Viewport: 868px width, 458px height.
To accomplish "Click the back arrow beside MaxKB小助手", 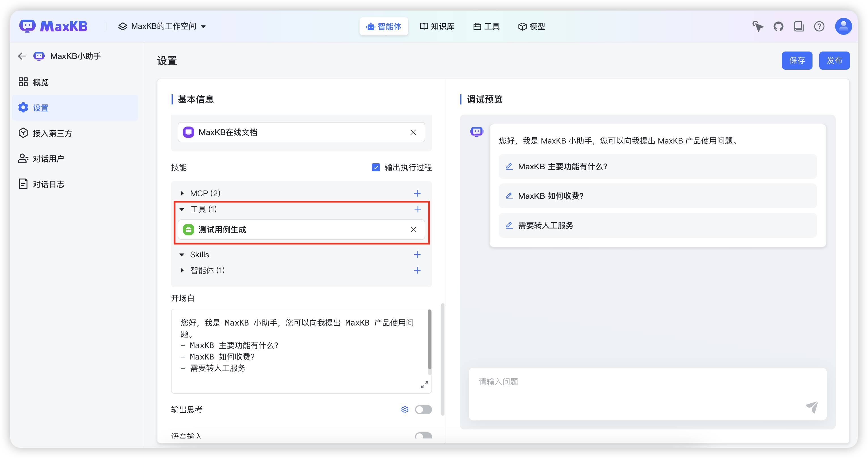I will pos(22,56).
